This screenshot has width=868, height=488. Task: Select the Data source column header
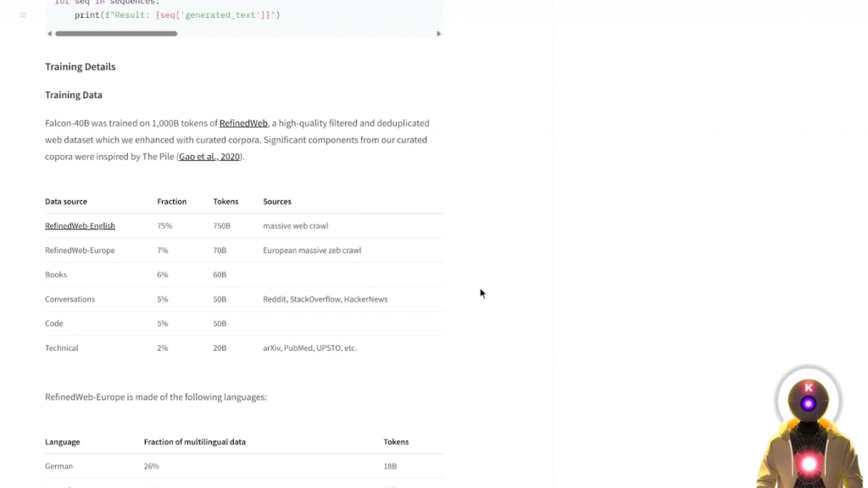[66, 202]
